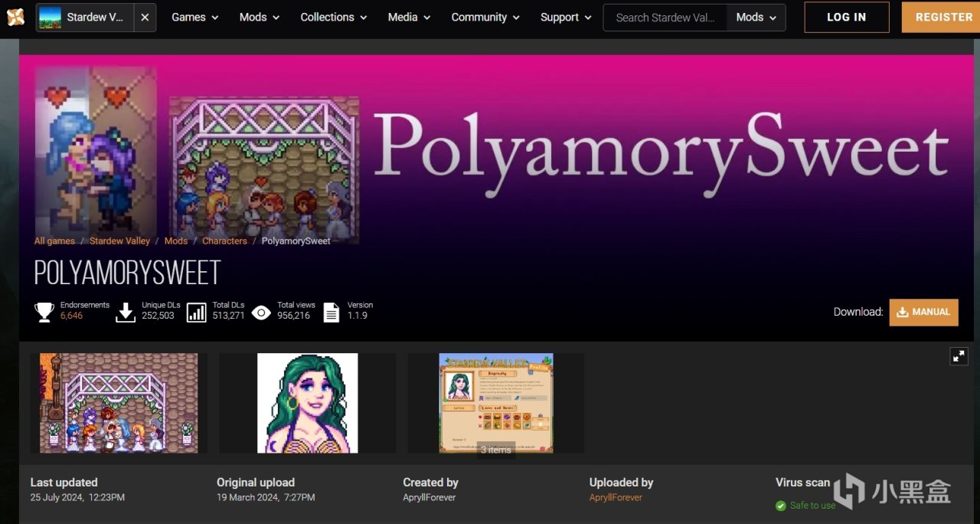Click the Created by ApryllForever text
980x524 pixels.
430,497
